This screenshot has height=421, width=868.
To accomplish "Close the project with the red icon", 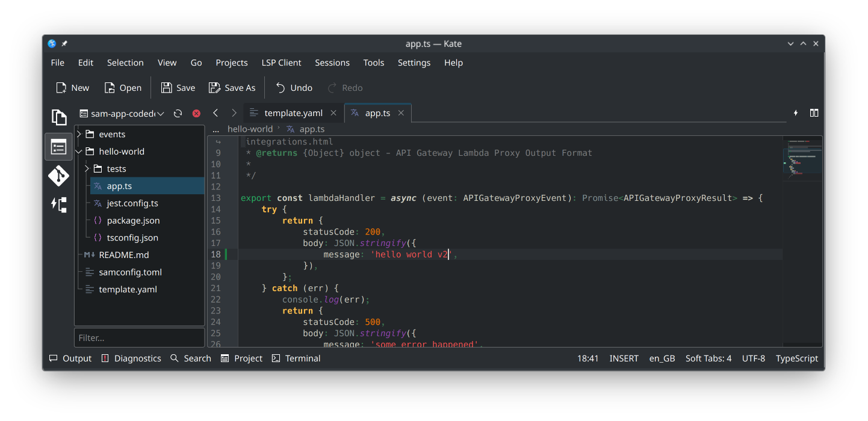I will coord(196,113).
